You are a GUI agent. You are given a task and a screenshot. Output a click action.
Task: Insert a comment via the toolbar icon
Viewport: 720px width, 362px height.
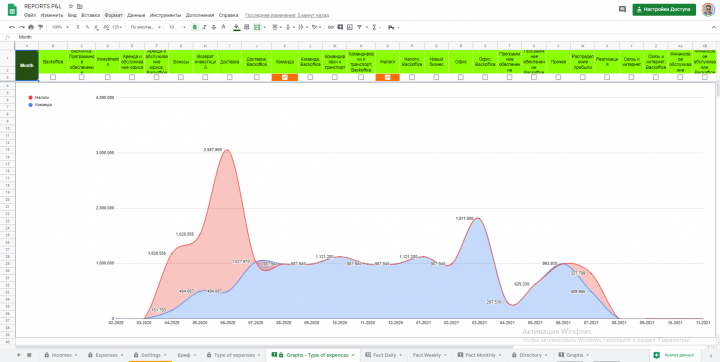click(x=340, y=28)
